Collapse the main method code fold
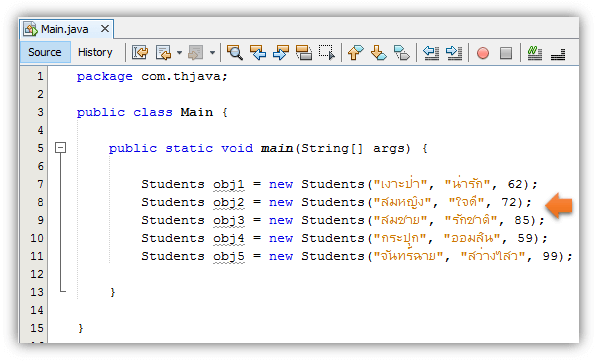The height and width of the screenshot is (361, 599). 60,147
